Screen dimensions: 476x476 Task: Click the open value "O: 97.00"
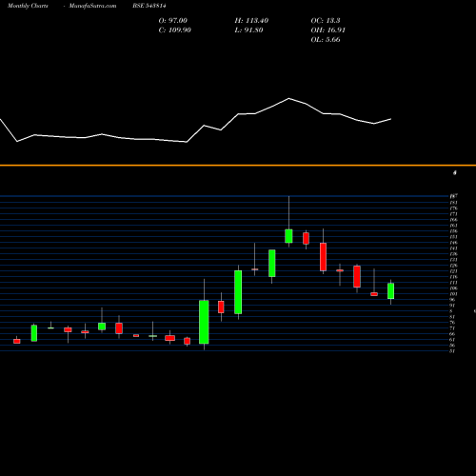(173, 21)
